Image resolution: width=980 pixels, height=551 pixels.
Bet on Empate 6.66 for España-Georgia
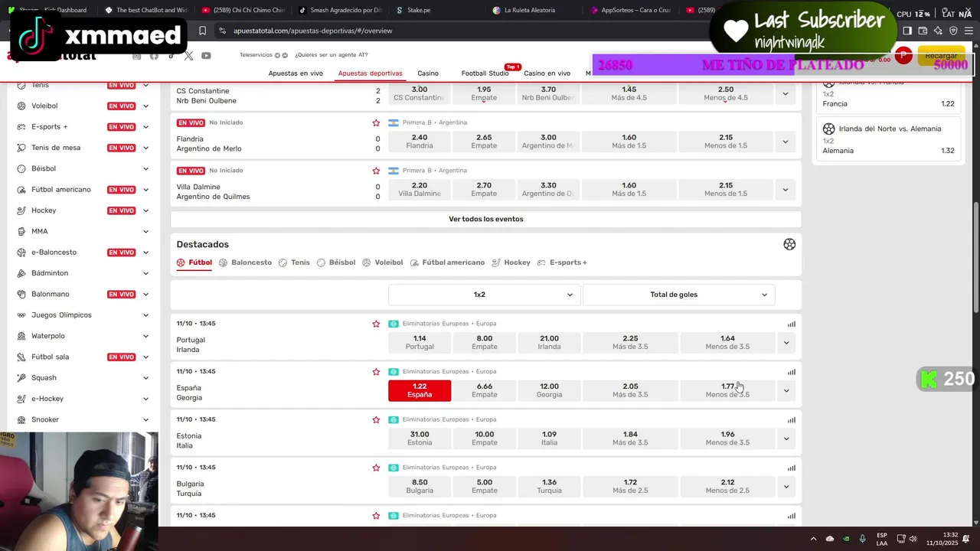[x=484, y=390]
